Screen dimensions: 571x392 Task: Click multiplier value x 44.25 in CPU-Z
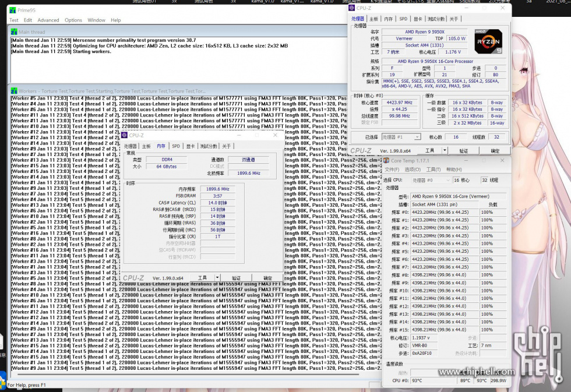tap(400, 110)
